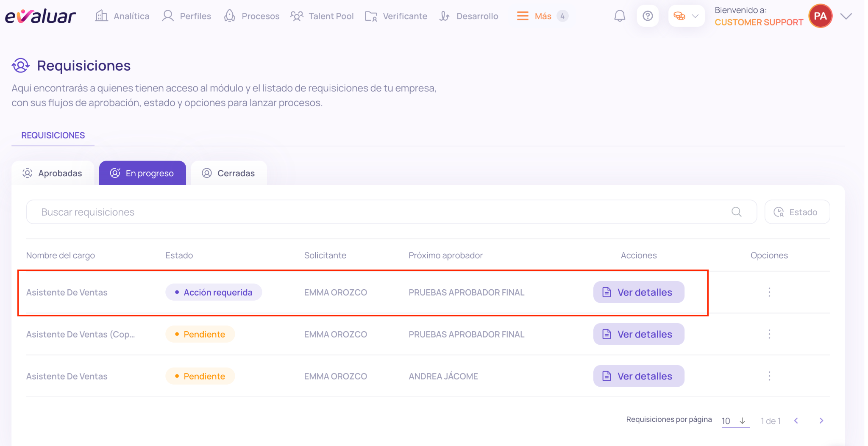Image resolution: width=868 pixels, height=446 pixels.
Task: Click the help question mark icon
Action: pyautogui.click(x=648, y=16)
